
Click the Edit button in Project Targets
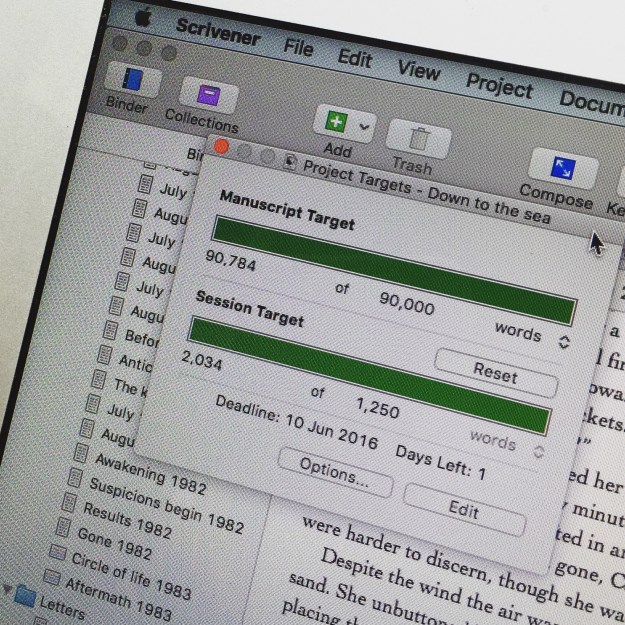coord(464,509)
